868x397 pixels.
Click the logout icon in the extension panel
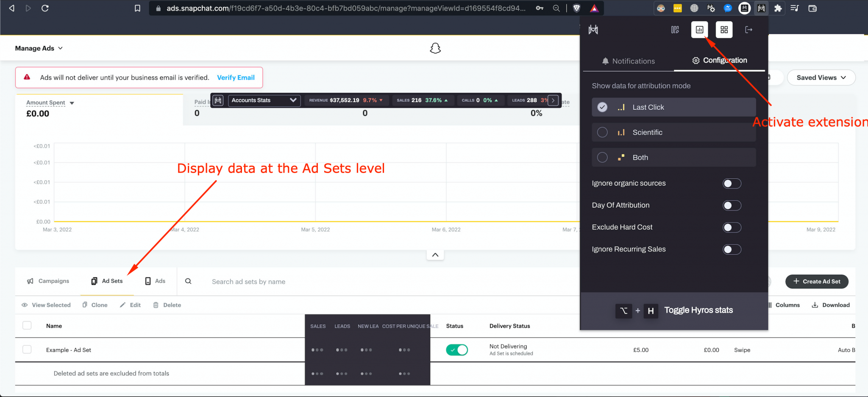749,30
